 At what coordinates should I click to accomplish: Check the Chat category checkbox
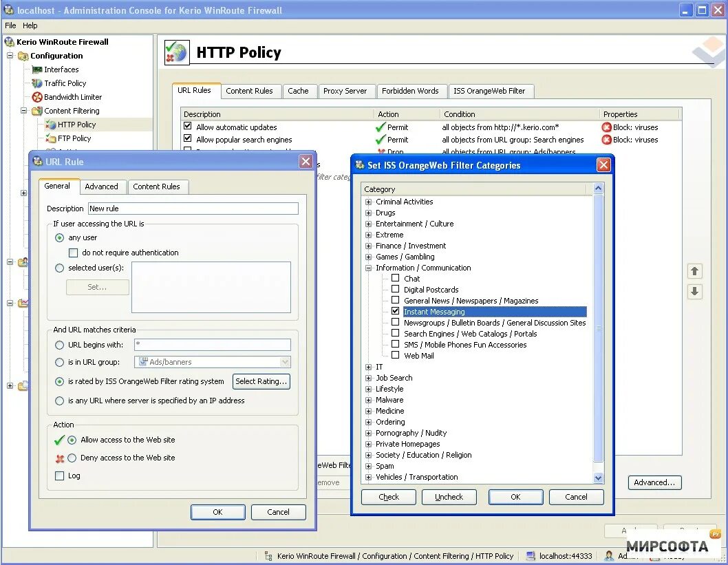click(395, 277)
